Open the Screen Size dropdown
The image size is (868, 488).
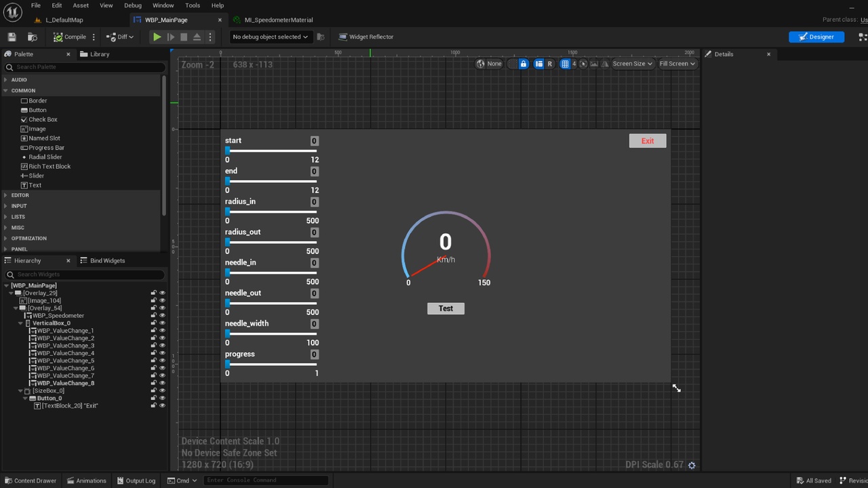(x=632, y=64)
